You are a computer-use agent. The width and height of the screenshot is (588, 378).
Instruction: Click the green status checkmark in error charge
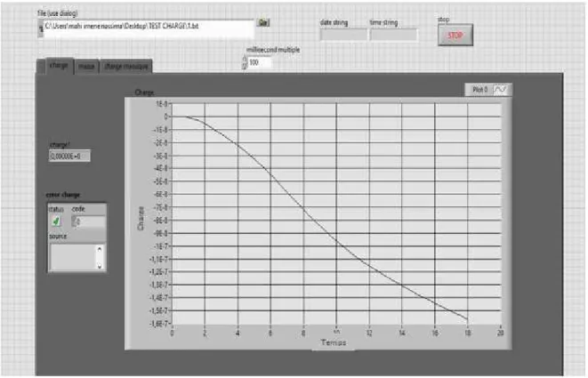[56, 221]
